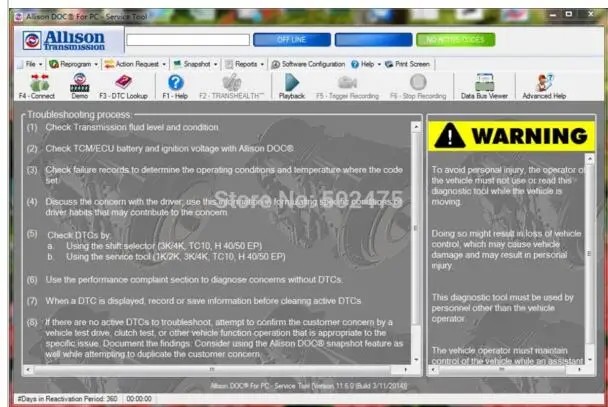
Task: Open the File menu
Action: point(28,64)
